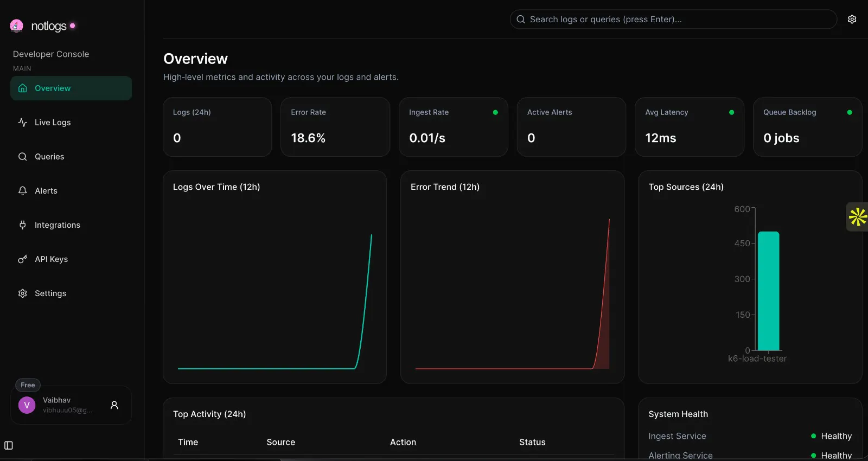Click the yellow asterisk floating widget

pos(858,217)
